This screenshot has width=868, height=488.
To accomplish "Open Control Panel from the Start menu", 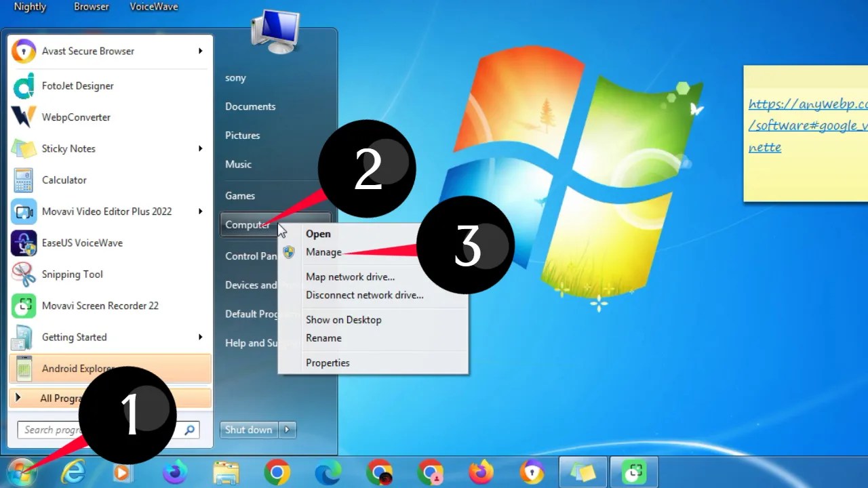I will (251, 256).
